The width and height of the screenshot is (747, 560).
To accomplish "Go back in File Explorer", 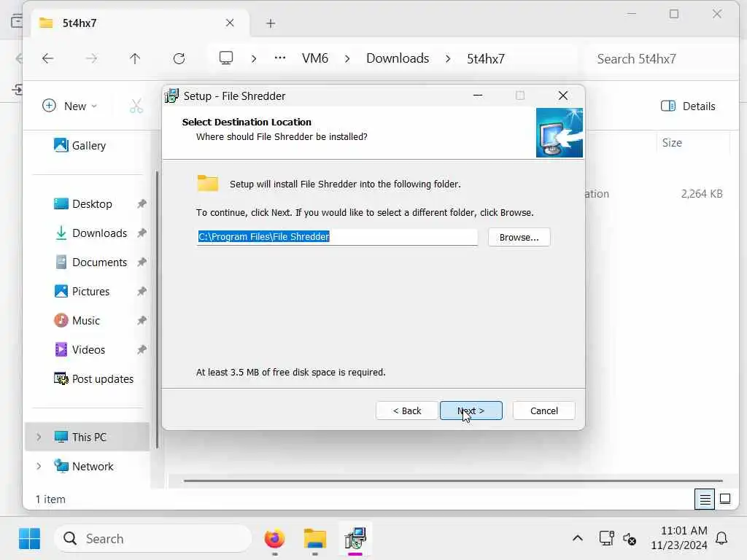I will [47, 58].
